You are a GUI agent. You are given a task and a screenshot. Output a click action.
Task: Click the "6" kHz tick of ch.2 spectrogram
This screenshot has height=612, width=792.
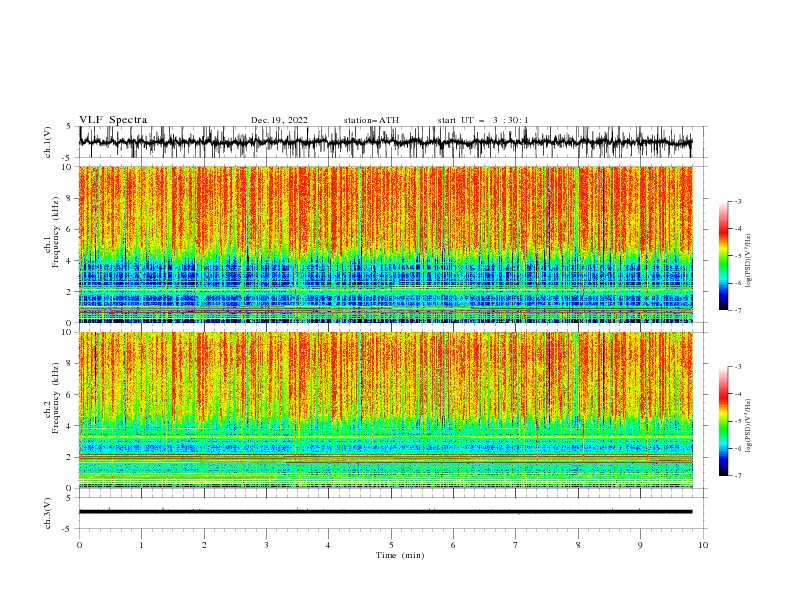[x=70, y=394]
